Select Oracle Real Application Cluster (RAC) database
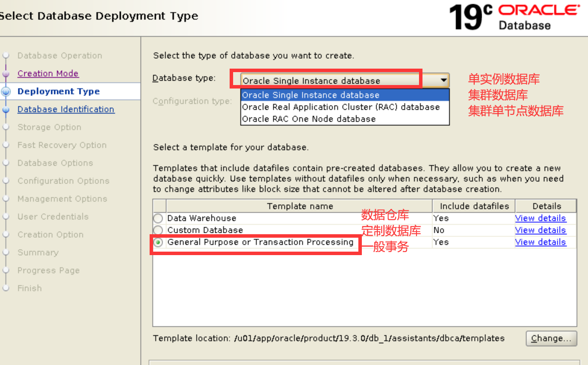This screenshot has height=365, width=588. (340, 107)
